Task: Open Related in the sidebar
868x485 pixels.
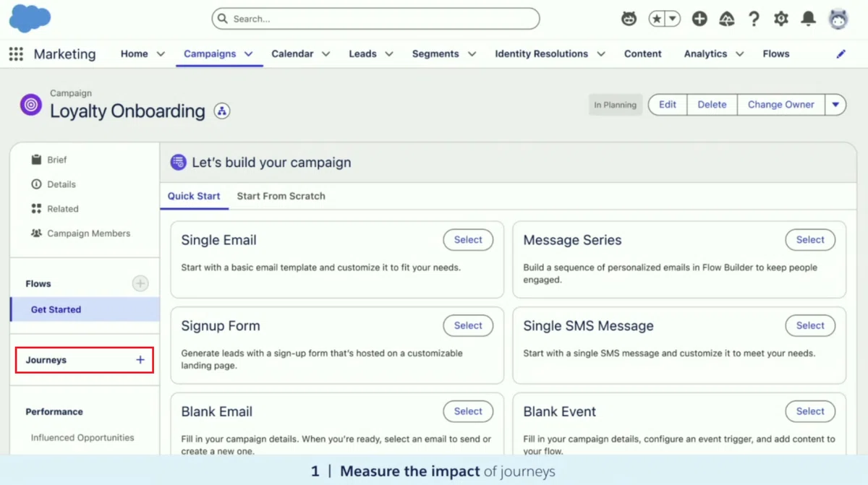Action: tap(63, 209)
